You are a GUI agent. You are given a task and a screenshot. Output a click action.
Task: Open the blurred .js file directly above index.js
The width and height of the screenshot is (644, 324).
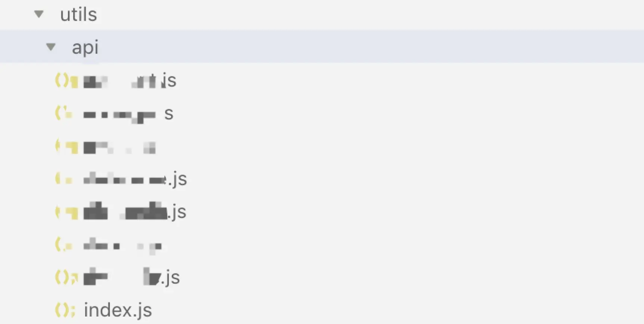coord(131,277)
